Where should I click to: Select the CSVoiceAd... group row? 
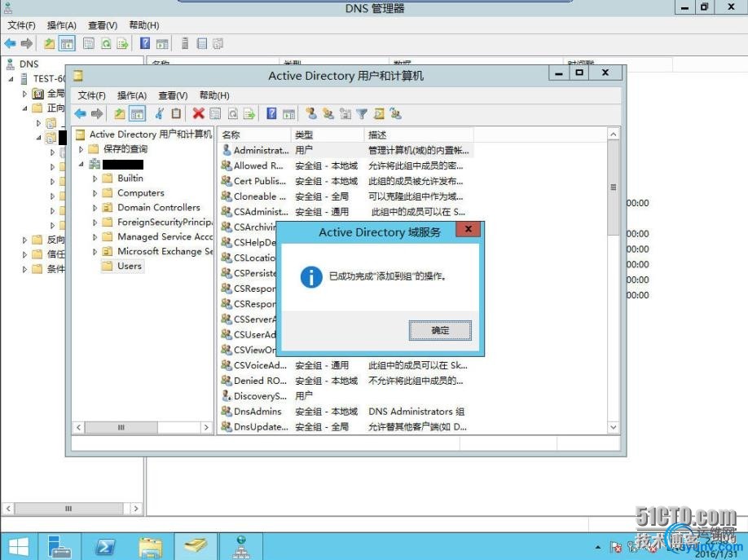346,366
